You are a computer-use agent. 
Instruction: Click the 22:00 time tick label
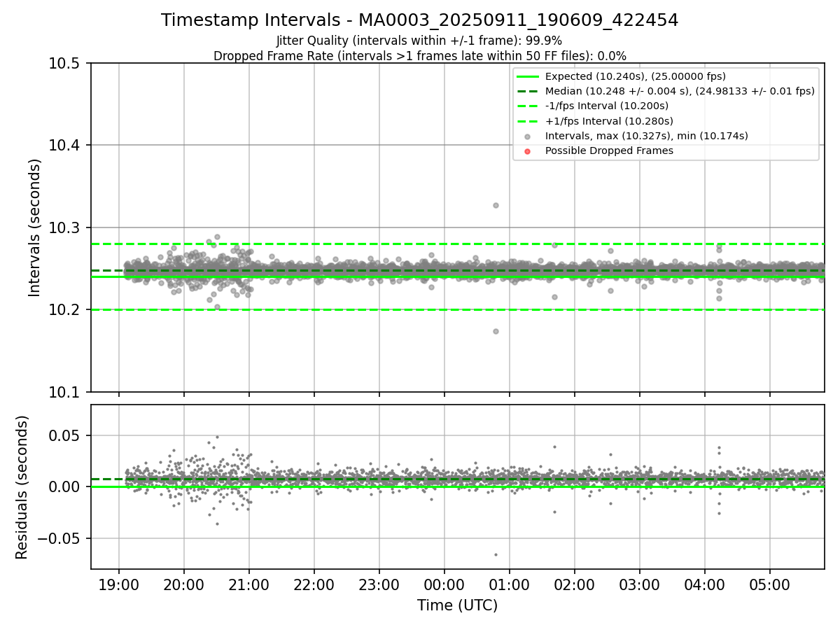[x=314, y=584]
